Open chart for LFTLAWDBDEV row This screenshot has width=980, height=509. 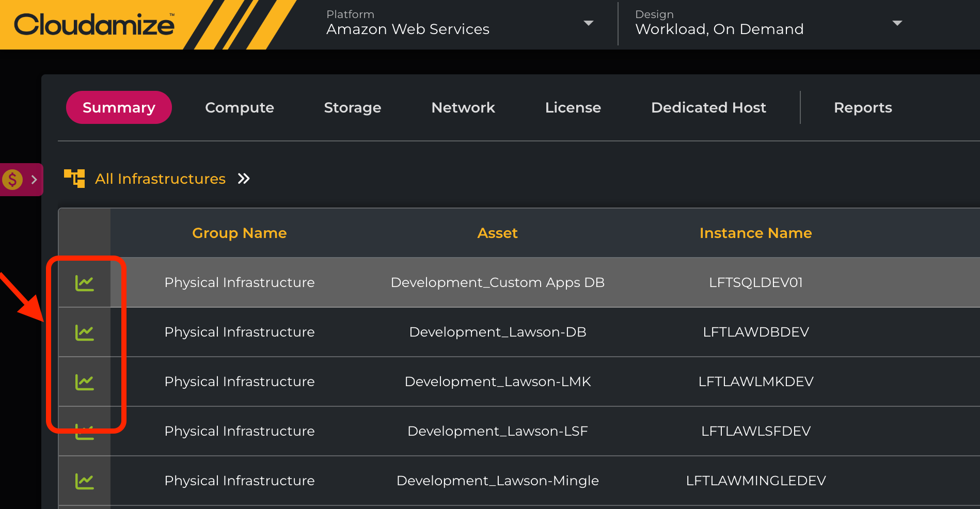click(84, 332)
